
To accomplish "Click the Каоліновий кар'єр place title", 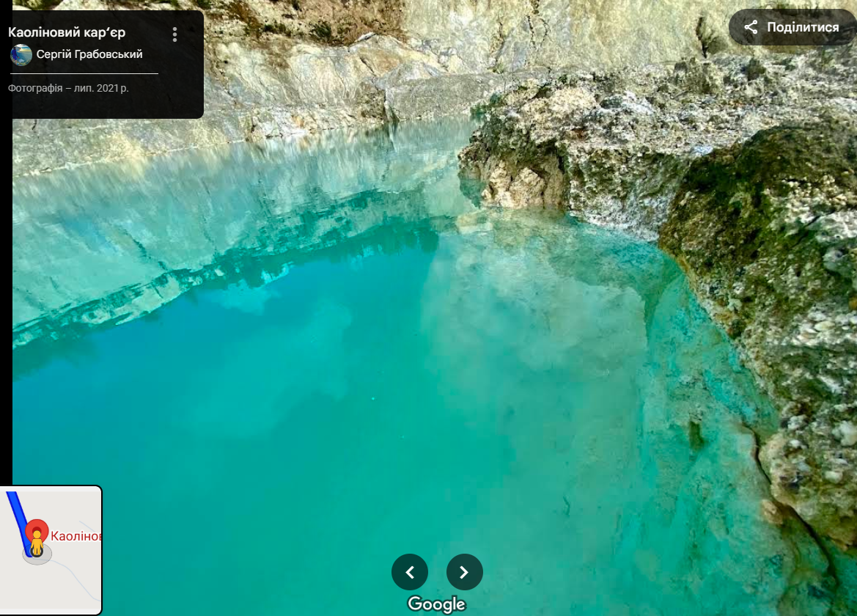I will pos(67,33).
